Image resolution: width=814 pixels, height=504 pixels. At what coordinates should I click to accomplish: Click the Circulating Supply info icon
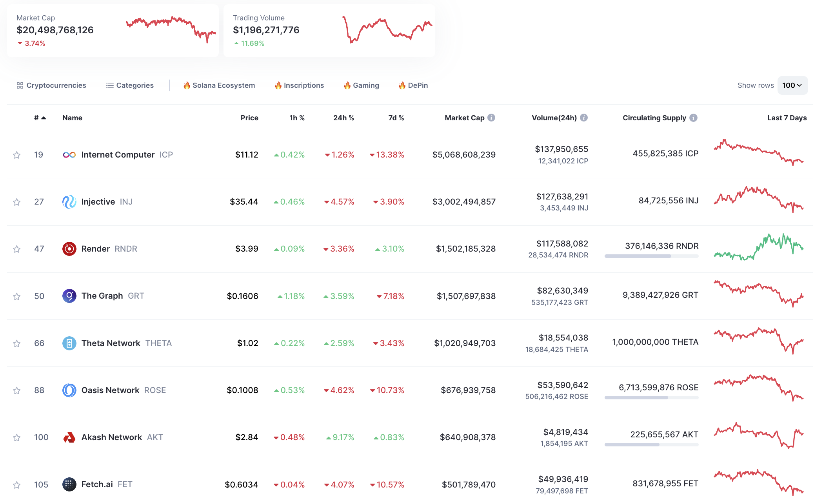click(693, 118)
